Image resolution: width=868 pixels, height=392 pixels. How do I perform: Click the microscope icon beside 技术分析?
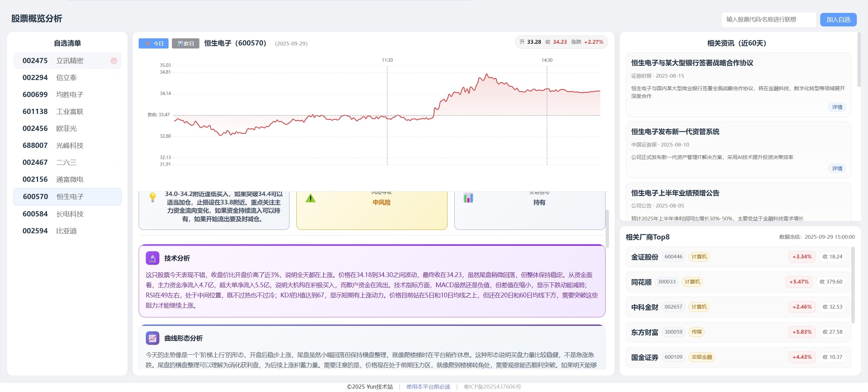[152, 258]
